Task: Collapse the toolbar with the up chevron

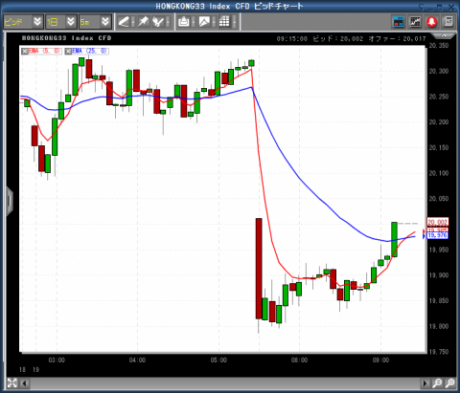Action: [x=444, y=35]
